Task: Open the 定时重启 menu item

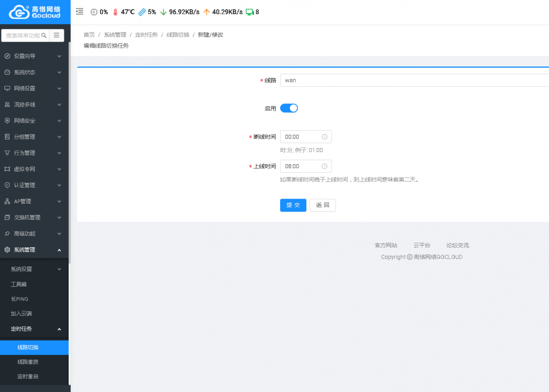Action: click(x=28, y=376)
